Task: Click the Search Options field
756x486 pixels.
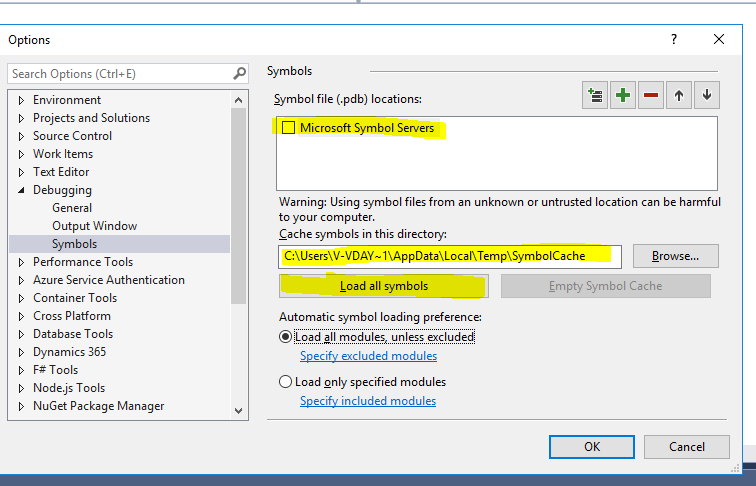Action: 128,74
